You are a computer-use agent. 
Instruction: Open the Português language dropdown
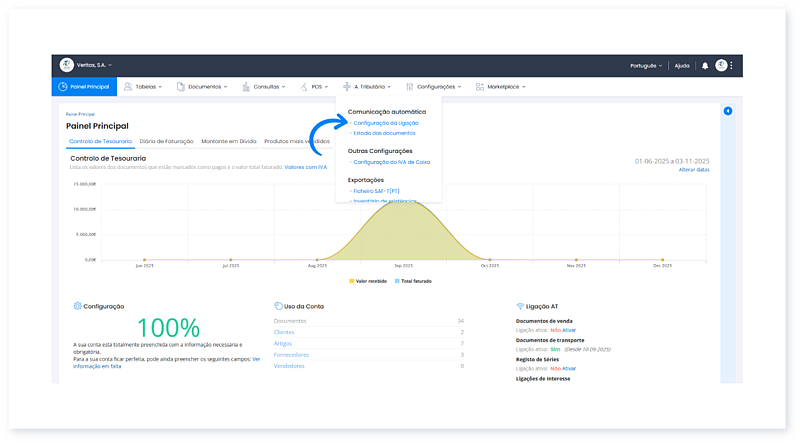646,65
